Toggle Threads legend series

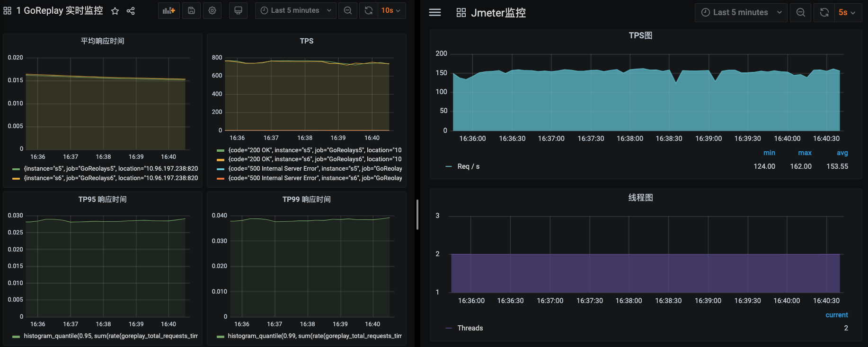(x=470, y=328)
